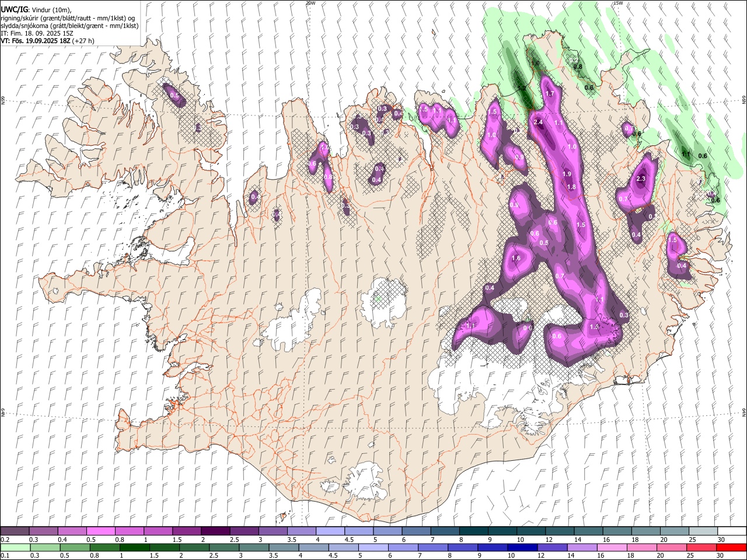Viewport: 747px width, 560px height.
Task: Pick the 25–30 crimson rain legend swatch
Action: tap(701, 547)
